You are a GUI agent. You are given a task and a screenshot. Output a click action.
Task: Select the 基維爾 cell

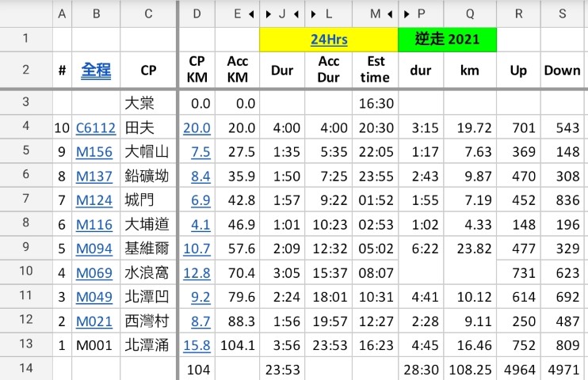(148, 249)
